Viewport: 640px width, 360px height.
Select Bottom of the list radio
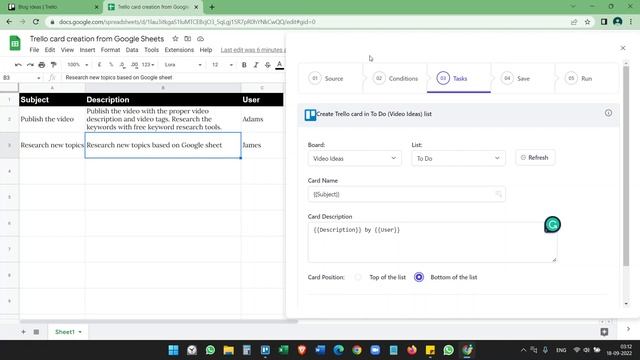[x=419, y=277]
